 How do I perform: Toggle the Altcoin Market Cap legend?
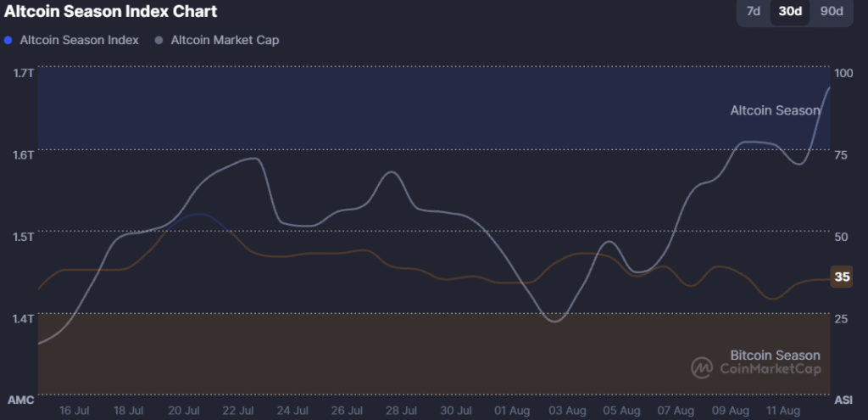225,40
